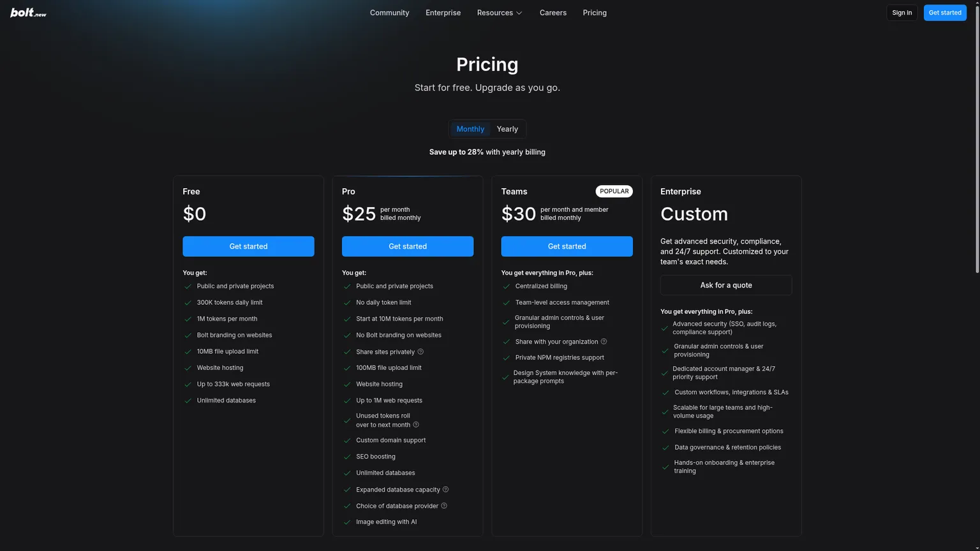Click "10MB file upload limit" text
The height and width of the screenshot is (551, 980).
click(x=228, y=351)
